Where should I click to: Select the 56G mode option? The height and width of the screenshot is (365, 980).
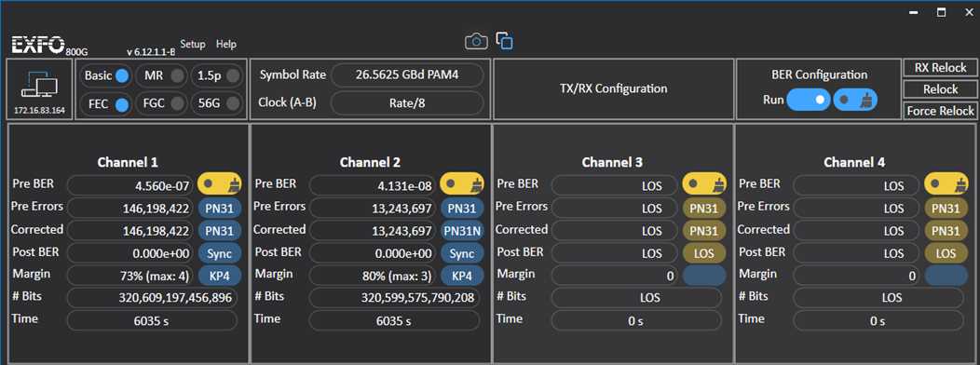click(x=233, y=104)
